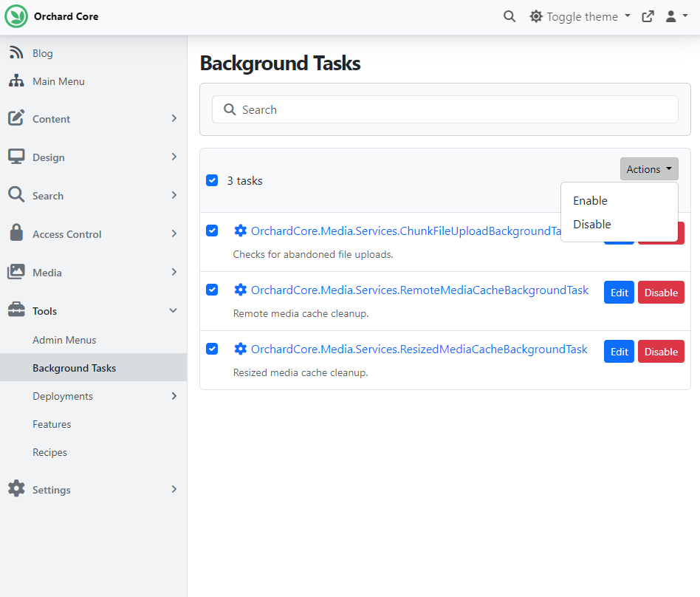Viewport: 700px width, 597px height.
Task: Toggle the select-all '3 tasks' checkbox
Action: 212,180
